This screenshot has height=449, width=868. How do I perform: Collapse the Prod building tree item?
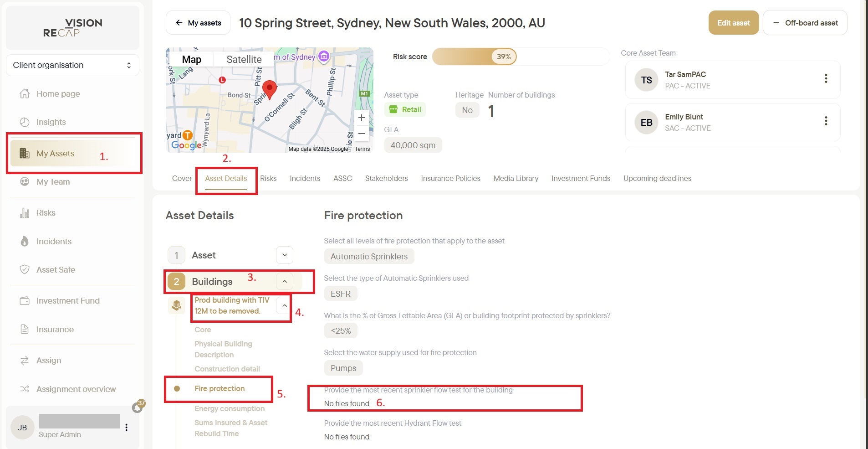click(x=285, y=305)
